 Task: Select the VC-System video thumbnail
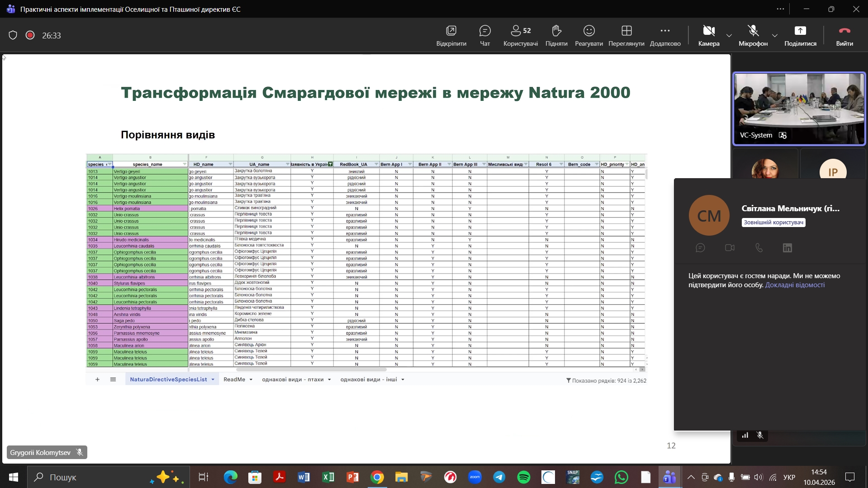click(799, 109)
